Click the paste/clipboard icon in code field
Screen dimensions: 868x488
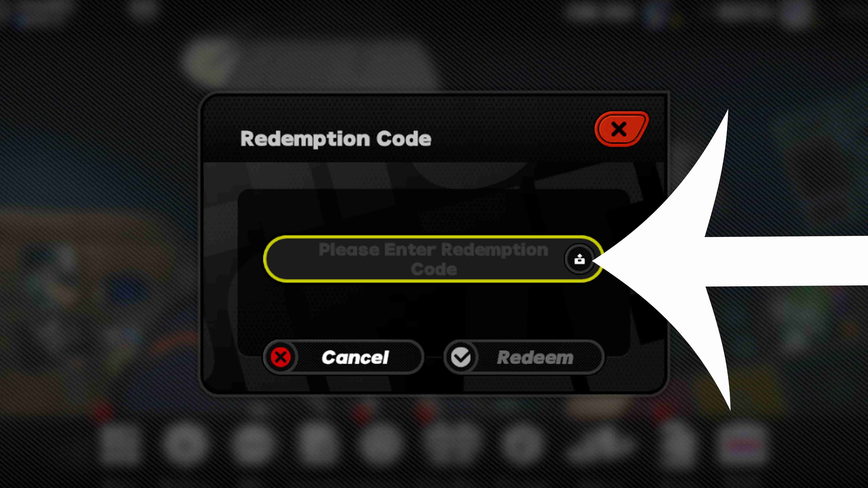pyautogui.click(x=577, y=259)
